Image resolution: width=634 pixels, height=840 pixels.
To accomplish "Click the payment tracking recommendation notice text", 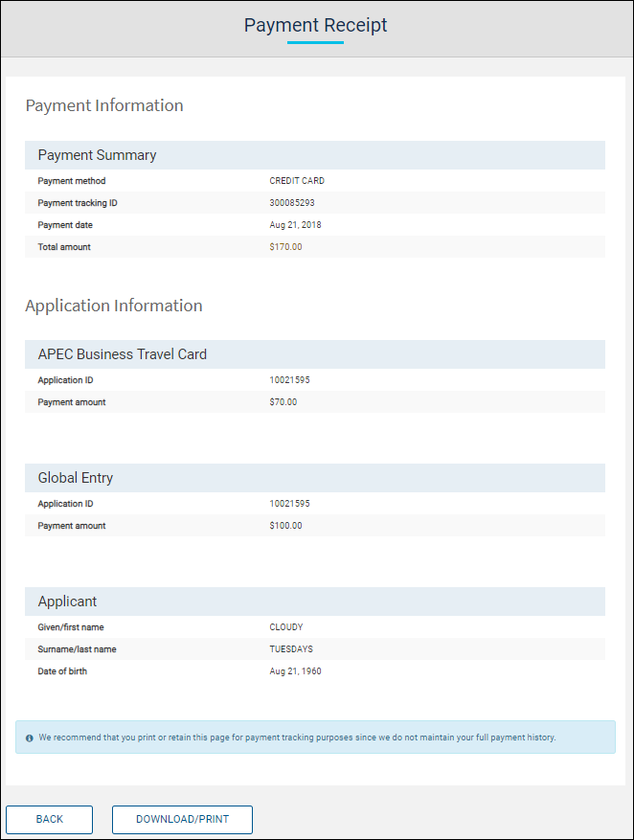I will [x=297, y=738].
